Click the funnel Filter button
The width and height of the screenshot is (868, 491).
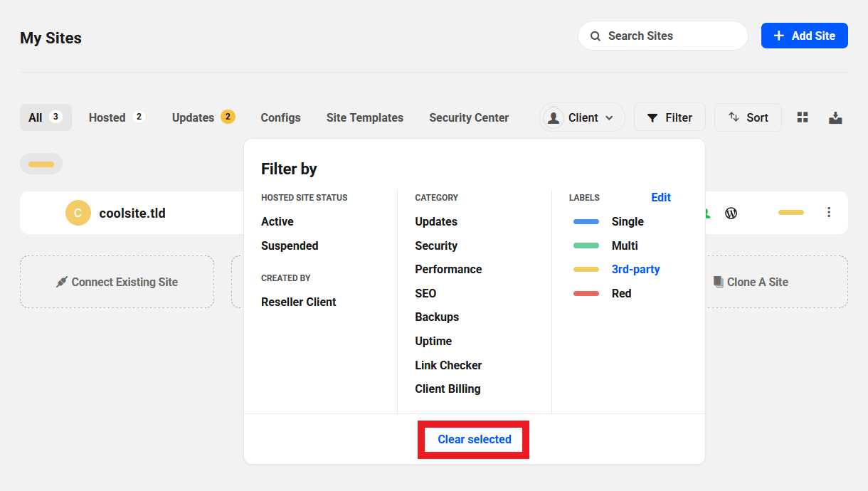coord(669,117)
